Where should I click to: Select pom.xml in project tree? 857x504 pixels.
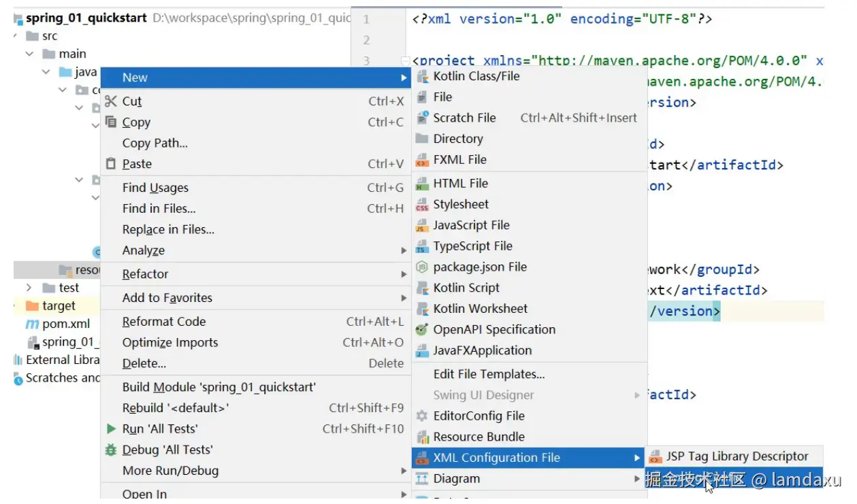tap(66, 324)
